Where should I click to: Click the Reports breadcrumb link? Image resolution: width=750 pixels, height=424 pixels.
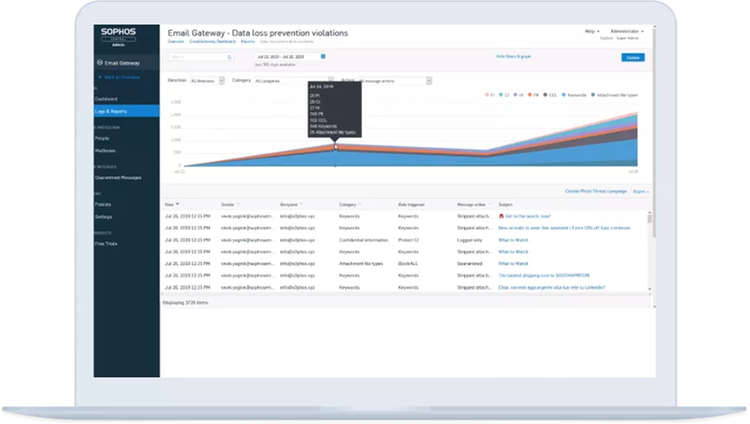pyautogui.click(x=248, y=42)
